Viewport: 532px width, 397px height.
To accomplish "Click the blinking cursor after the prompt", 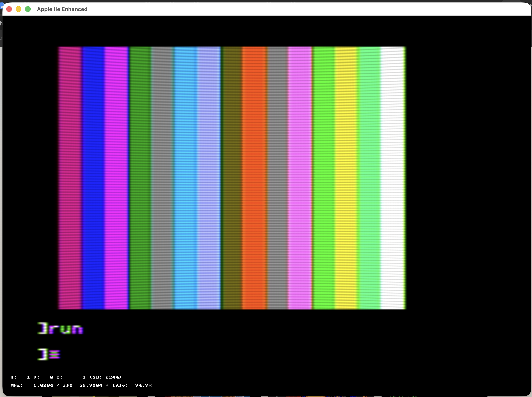I will 55,355.
